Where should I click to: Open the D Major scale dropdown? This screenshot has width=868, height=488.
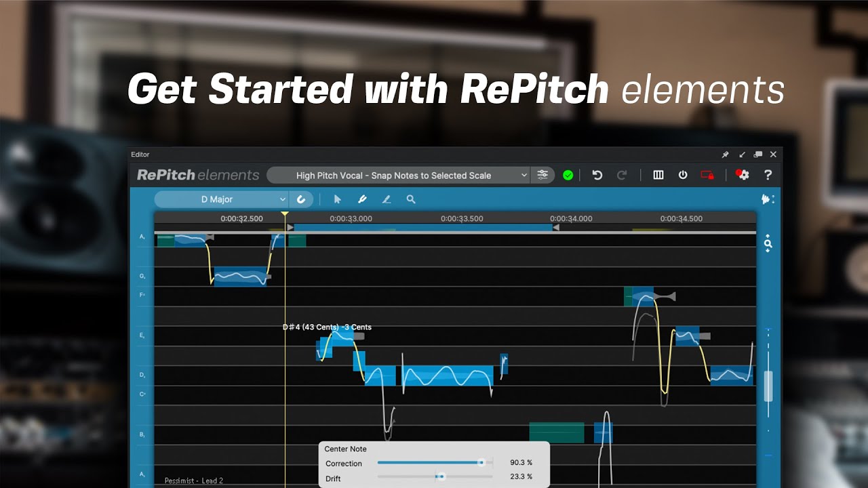(222, 199)
